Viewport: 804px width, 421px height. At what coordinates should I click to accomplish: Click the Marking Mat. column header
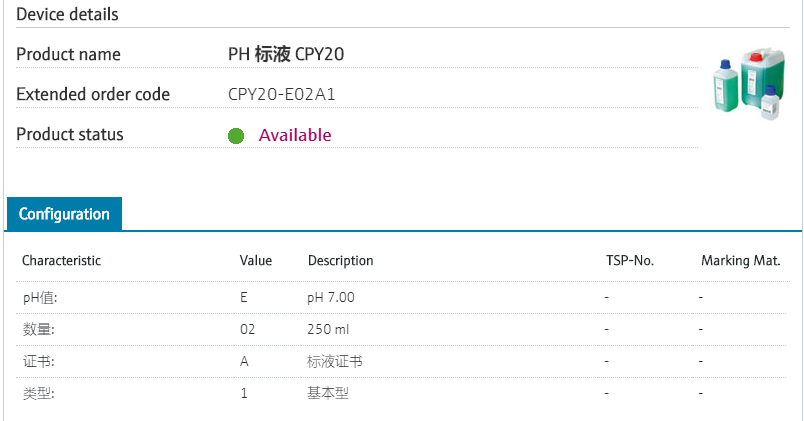point(740,261)
